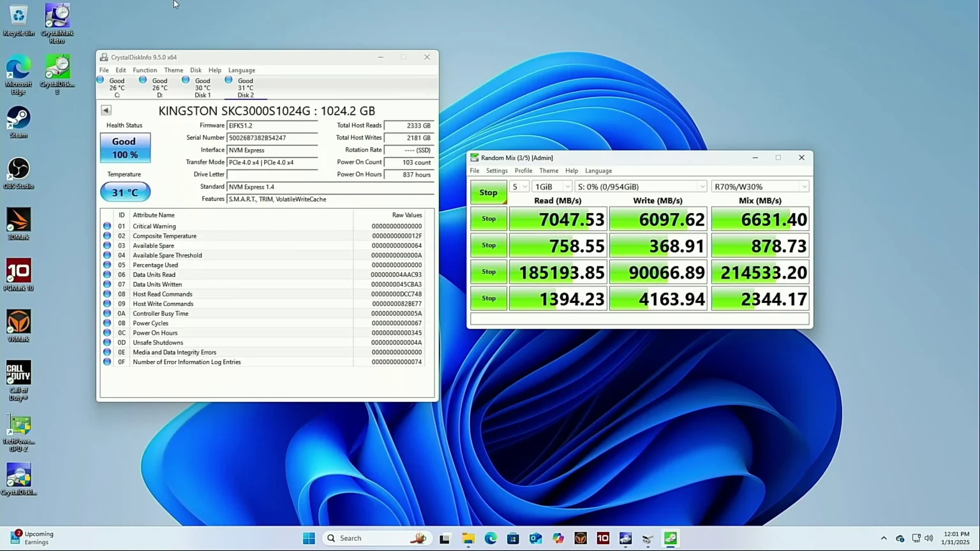Launch Microsoft Edge from the desktop
This screenshot has height=551, width=980.
pos(19,75)
